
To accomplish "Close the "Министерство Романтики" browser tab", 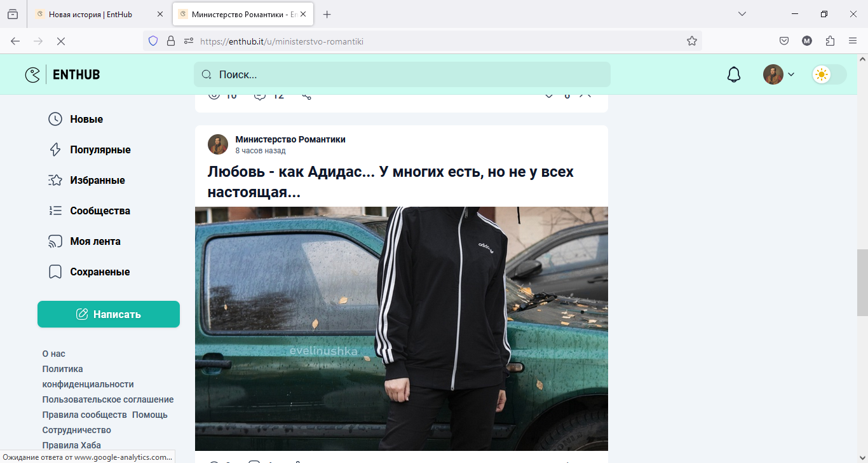I will pos(303,14).
